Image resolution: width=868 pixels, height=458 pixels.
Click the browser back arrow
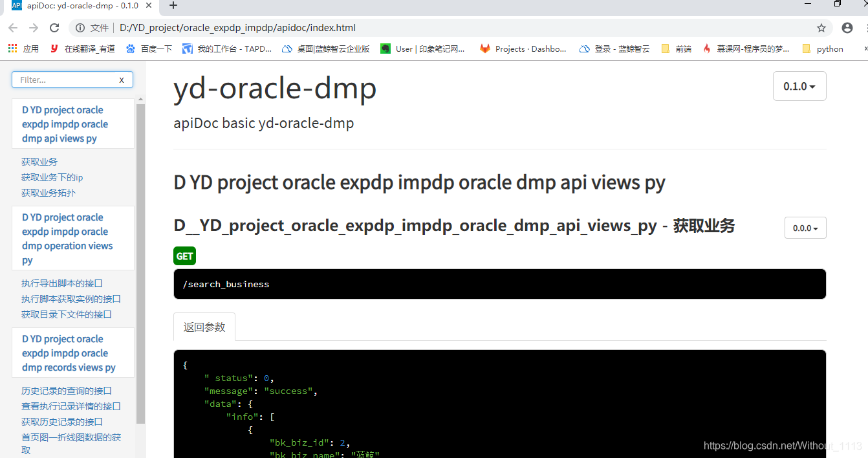click(13, 28)
